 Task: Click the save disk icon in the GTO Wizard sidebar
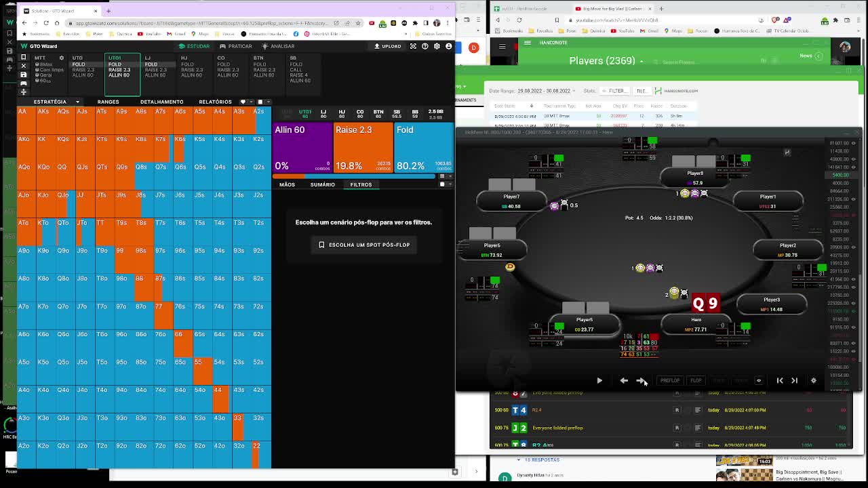(x=24, y=75)
